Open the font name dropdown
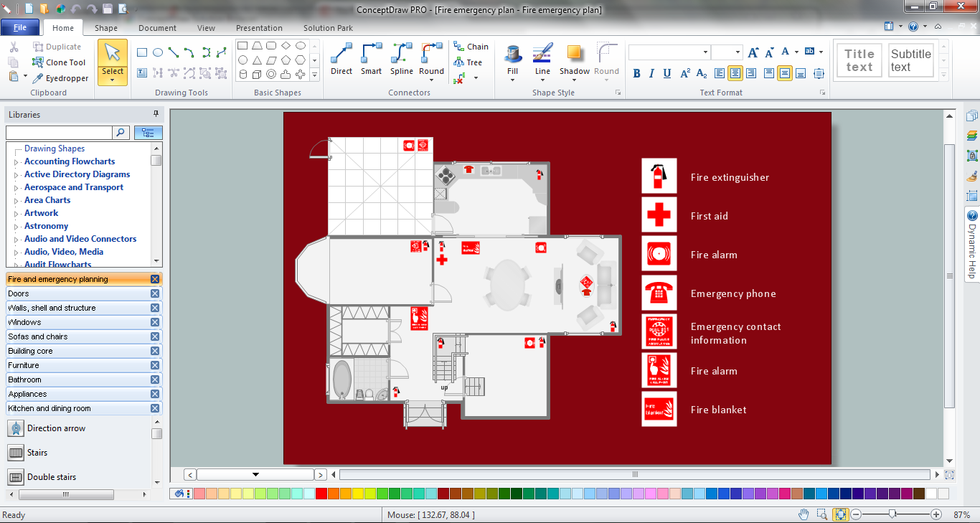Viewport: 980px width, 523px height. coord(706,52)
